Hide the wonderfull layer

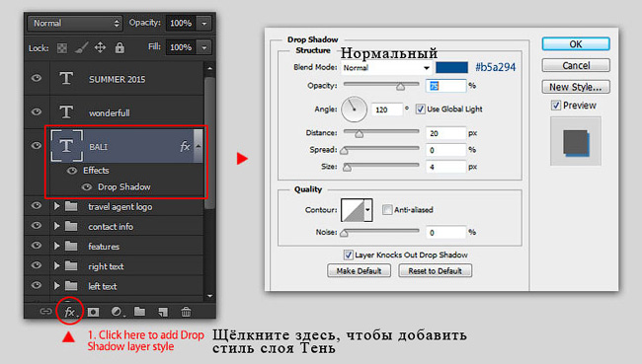click(x=37, y=111)
